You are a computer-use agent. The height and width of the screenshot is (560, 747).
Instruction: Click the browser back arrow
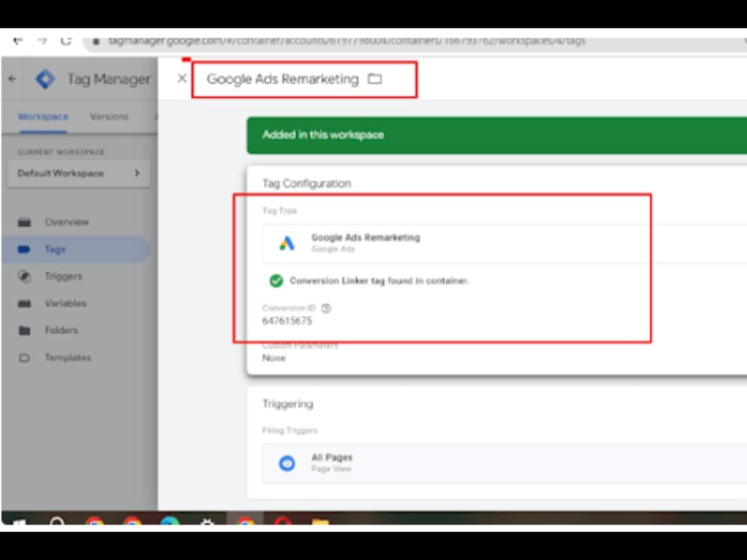tap(18, 41)
